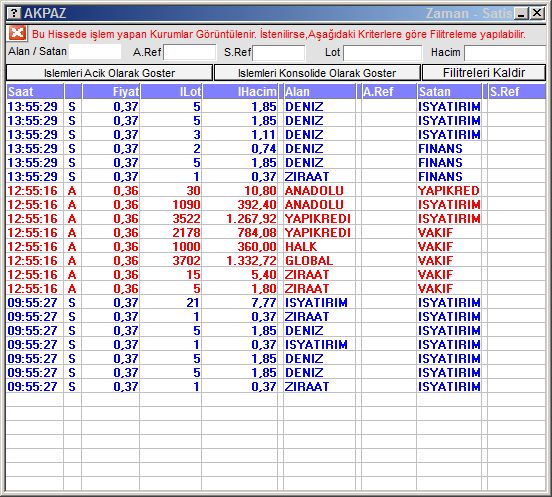Click volume cell 10,80
The height and width of the screenshot is (497, 552).
point(261,190)
